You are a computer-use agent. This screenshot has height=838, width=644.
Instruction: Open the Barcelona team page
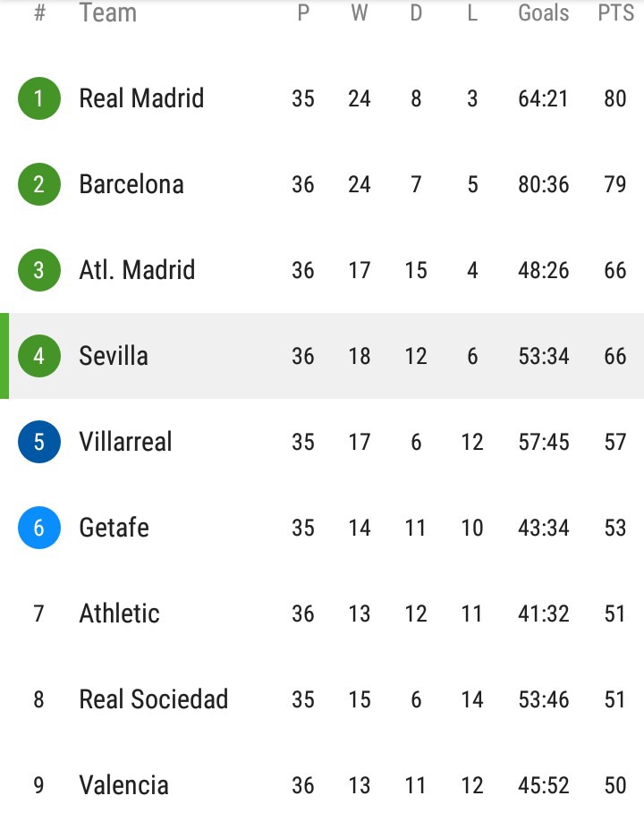[x=131, y=184]
